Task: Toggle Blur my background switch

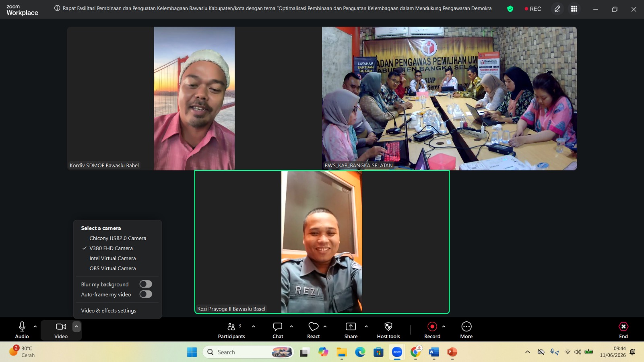Action: (x=146, y=284)
